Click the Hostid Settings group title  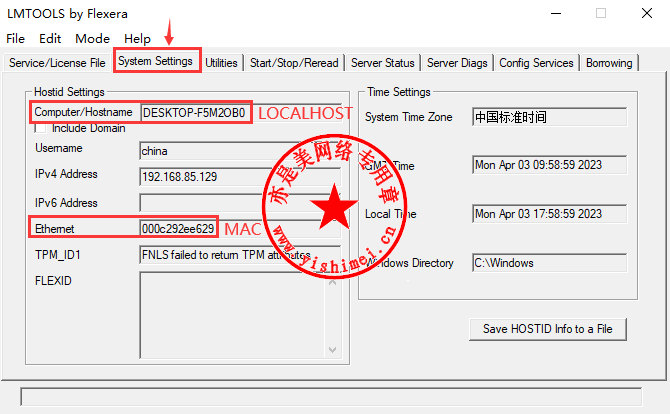pos(69,92)
